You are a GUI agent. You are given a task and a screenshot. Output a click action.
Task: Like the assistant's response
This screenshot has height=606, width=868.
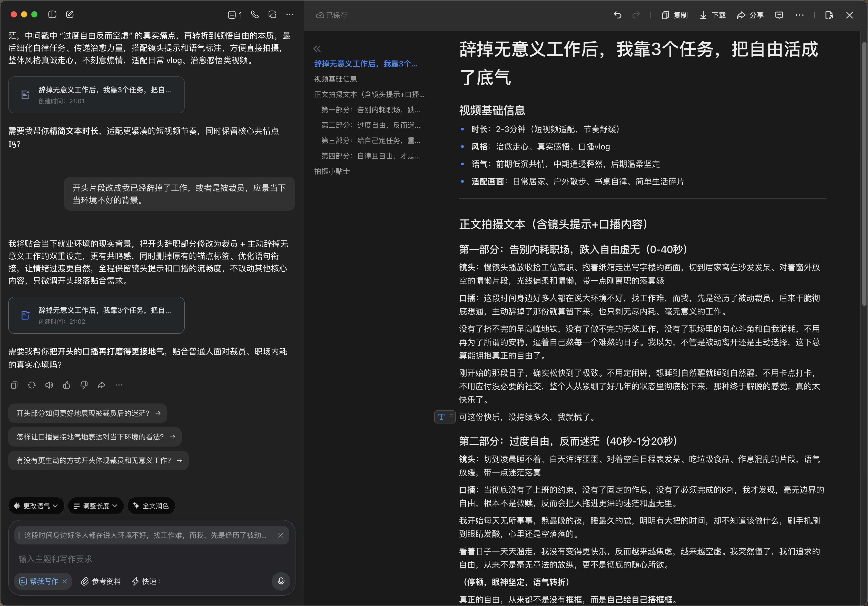pyautogui.click(x=66, y=385)
